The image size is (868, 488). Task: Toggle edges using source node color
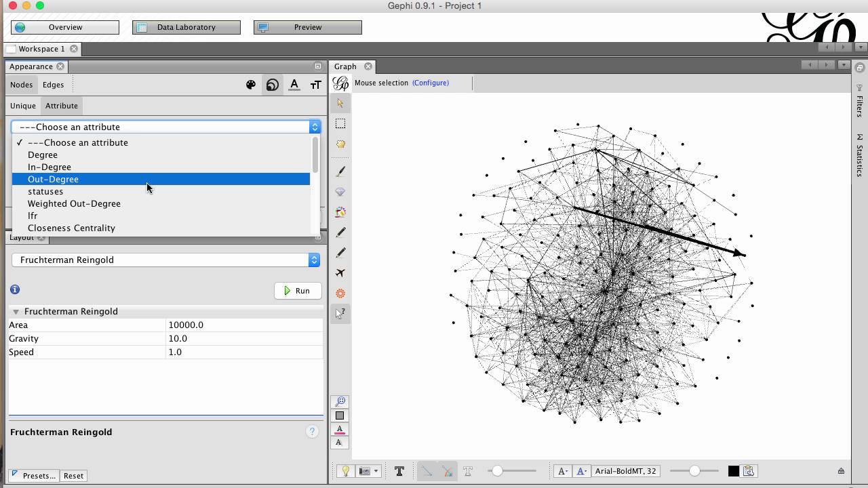tap(447, 471)
